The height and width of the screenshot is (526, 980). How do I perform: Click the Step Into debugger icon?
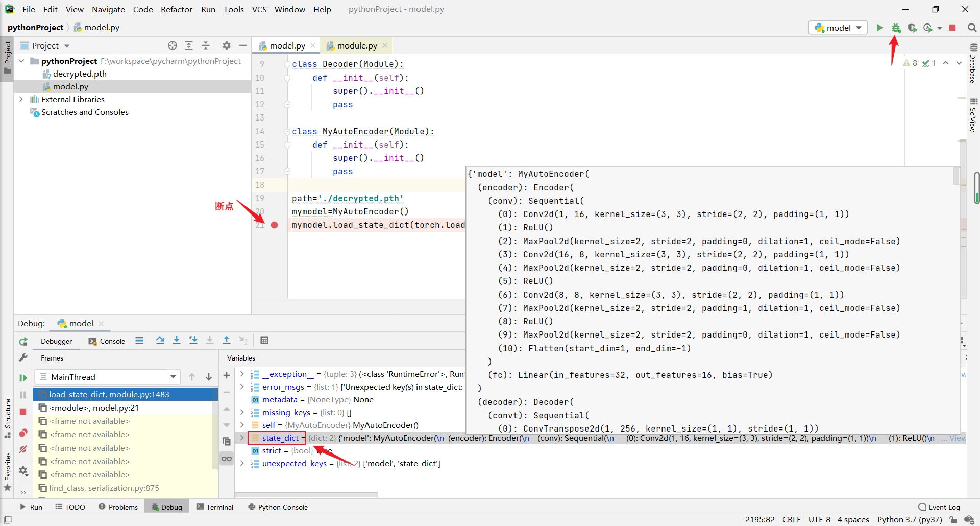pos(177,340)
